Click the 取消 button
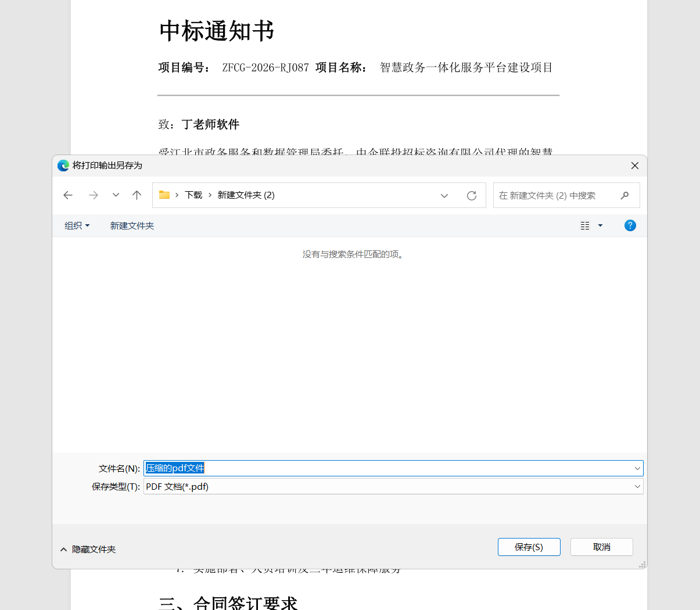The height and width of the screenshot is (610, 700). tap(601, 547)
